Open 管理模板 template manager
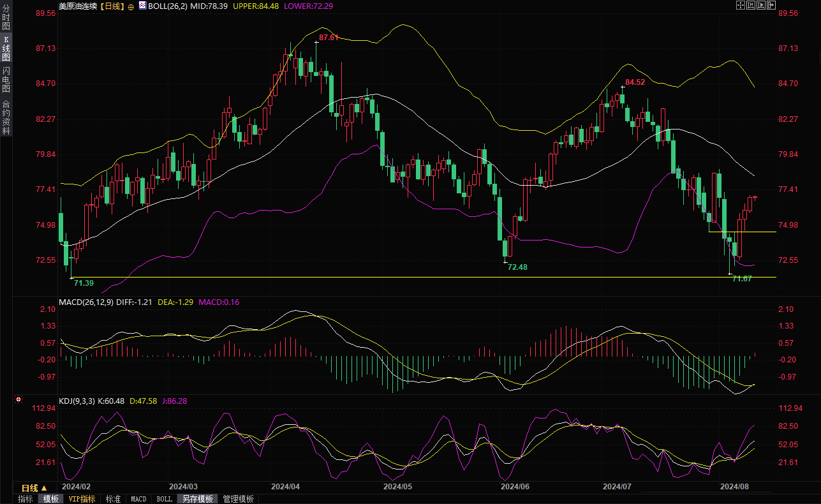 (238, 499)
